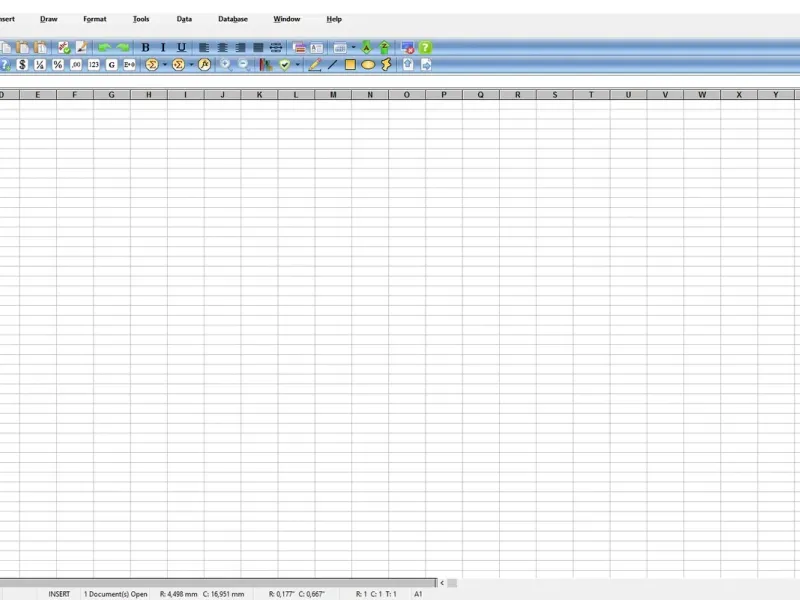Open the Format menu
Screen dimensions: 800x600
point(95,19)
